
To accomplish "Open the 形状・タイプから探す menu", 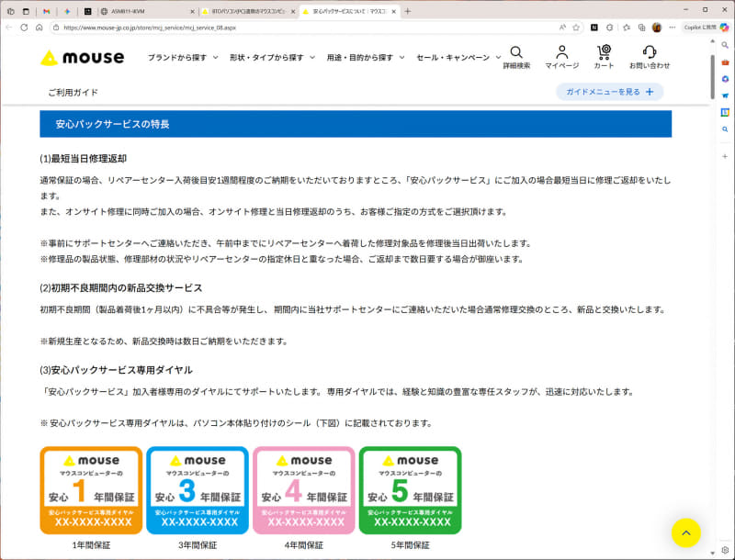I will pos(266,55).
